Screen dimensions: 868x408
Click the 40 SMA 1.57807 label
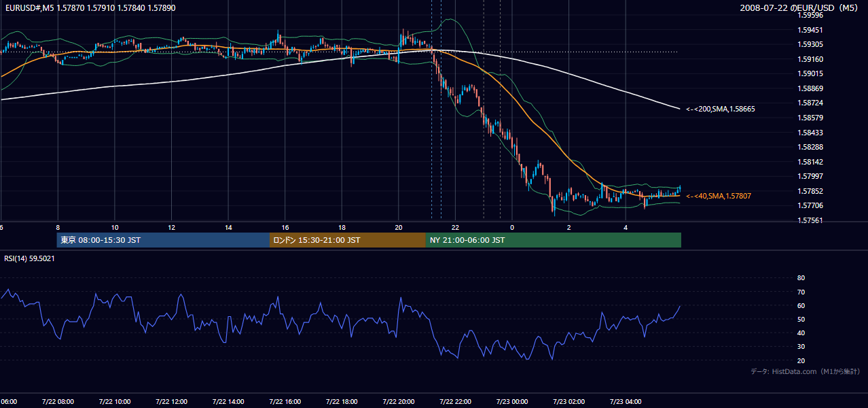point(719,196)
